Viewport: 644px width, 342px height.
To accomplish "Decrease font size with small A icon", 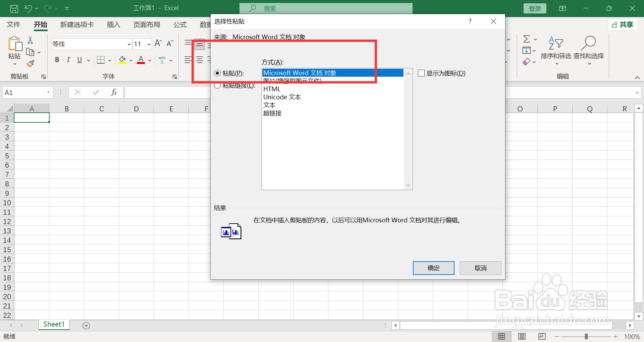I will [x=170, y=43].
